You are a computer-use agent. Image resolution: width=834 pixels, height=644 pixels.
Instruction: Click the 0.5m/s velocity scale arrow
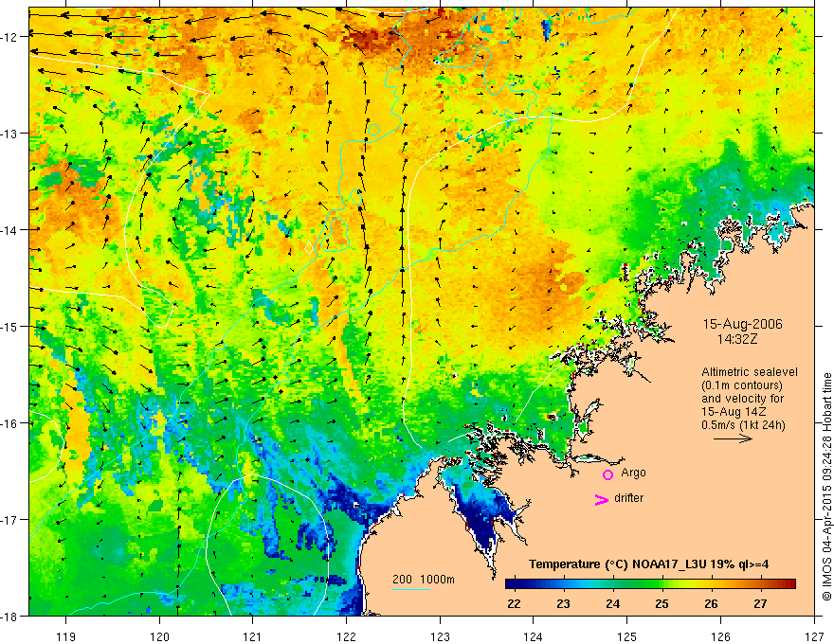click(733, 438)
